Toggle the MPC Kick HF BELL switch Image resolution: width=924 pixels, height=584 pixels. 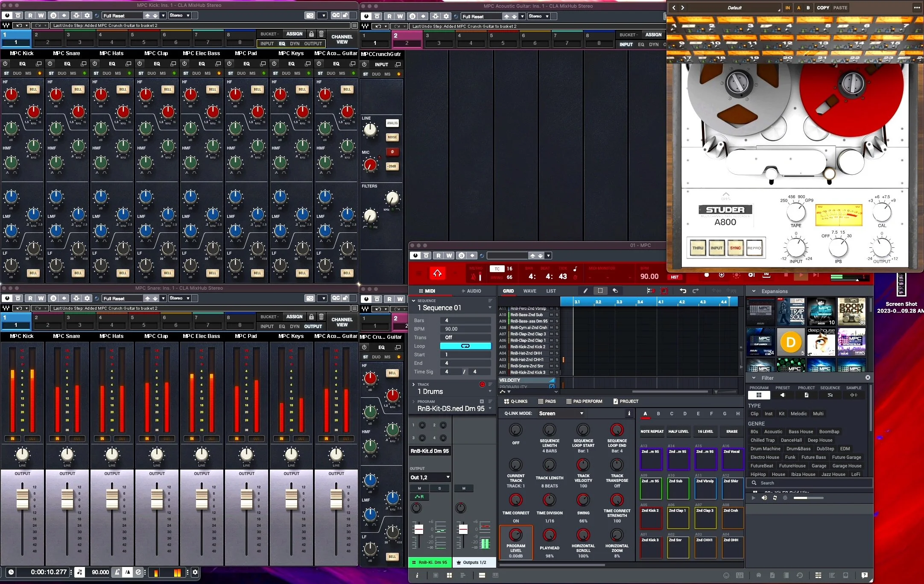coord(33,89)
